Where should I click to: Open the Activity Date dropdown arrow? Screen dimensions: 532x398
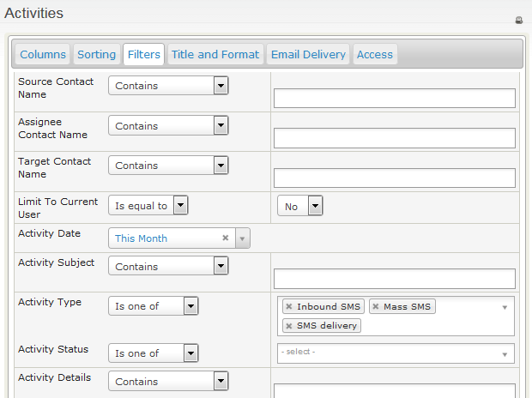(241, 238)
